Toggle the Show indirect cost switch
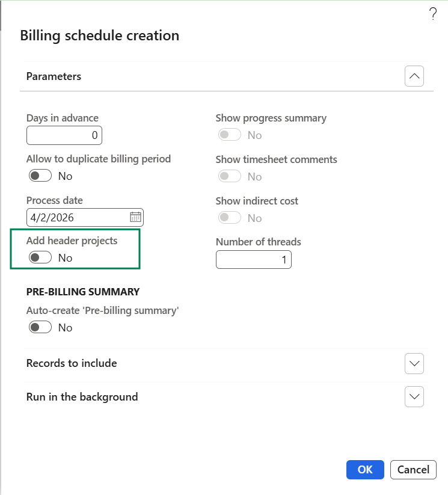448x495 pixels. 230,217
